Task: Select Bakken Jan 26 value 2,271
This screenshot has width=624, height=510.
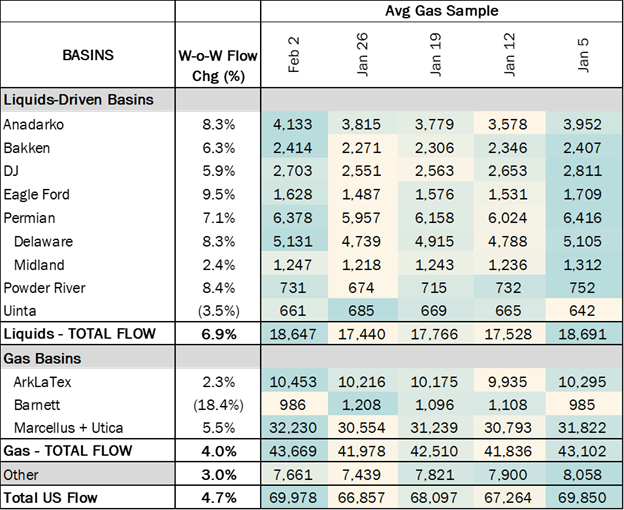Action: (x=361, y=148)
